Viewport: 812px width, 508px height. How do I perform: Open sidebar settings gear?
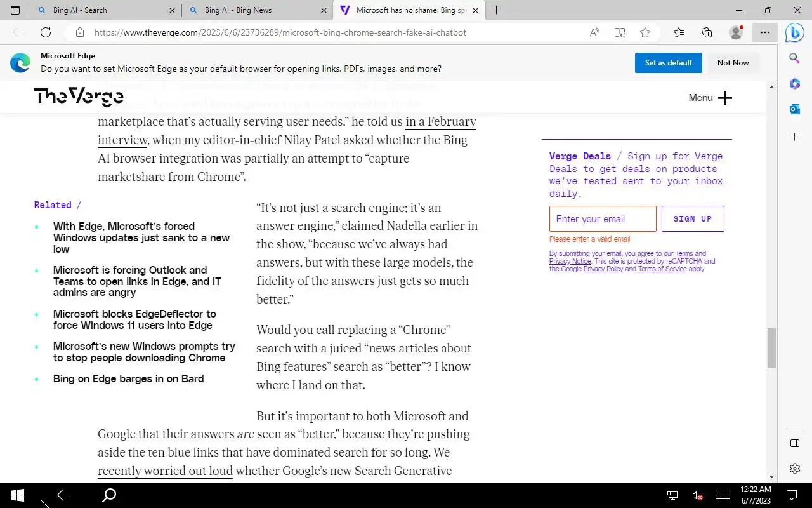794,469
